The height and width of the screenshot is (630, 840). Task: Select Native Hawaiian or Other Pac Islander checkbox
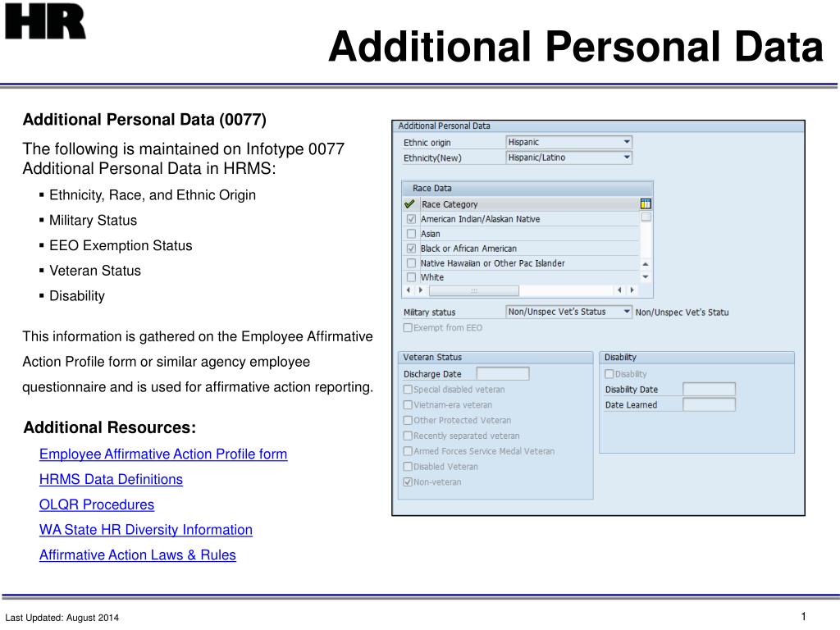[x=412, y=263]
